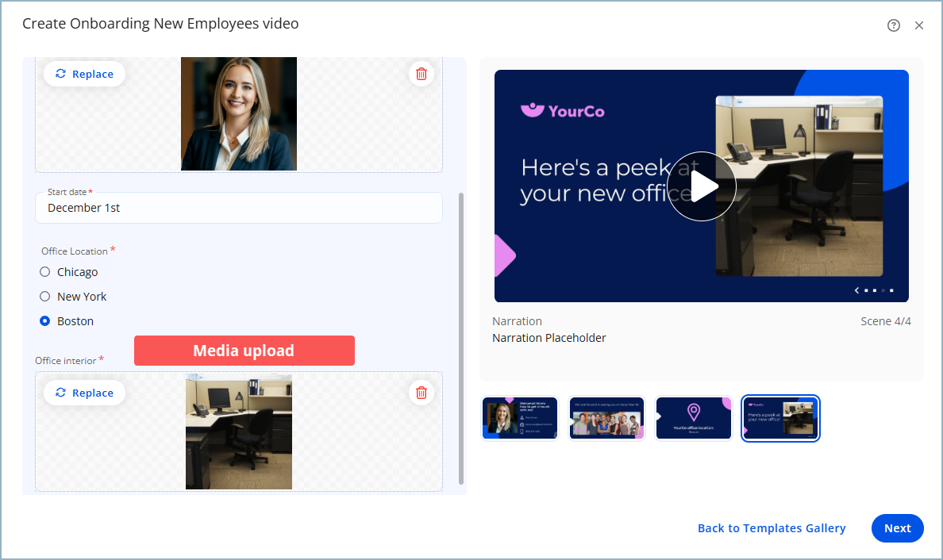
Task: Delete the employee portrait photo
Action: [x=421, y=74]
